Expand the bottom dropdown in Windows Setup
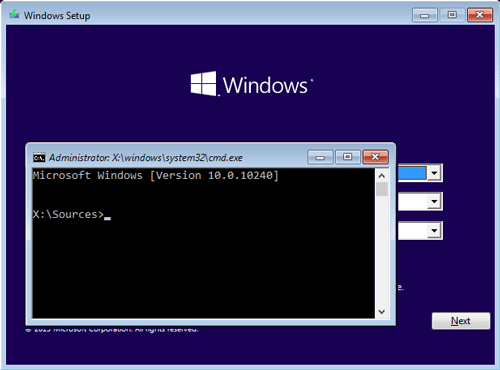 (434, 230)
